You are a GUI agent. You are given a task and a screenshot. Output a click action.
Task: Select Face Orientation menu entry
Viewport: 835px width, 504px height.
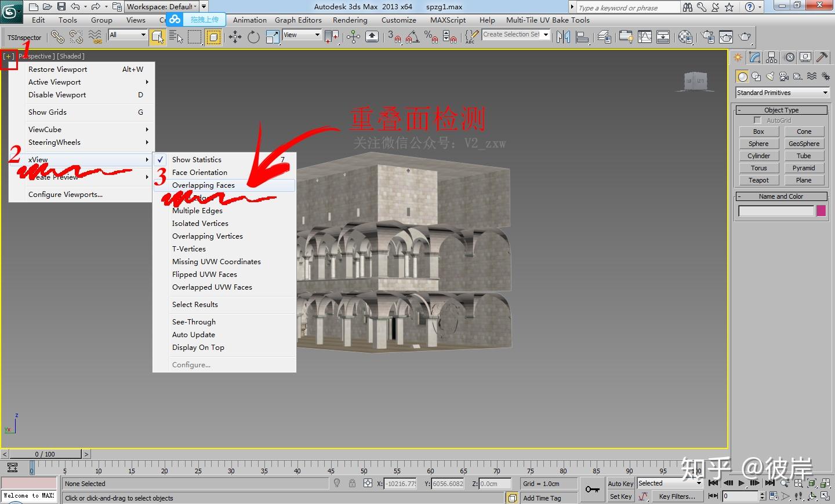(x=224, y=172)
